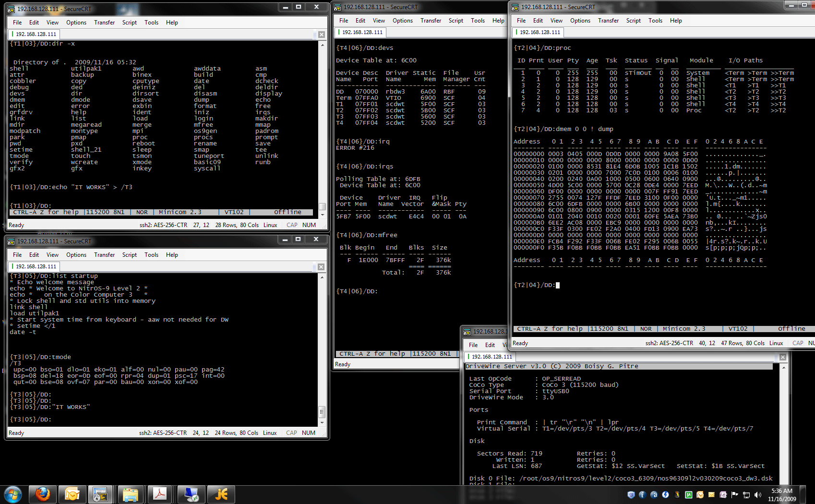This screenshot has width=815, height=504.
Task: Click the 'rbdw3' driver entry in the device table
Action: (x=396, y=92)
